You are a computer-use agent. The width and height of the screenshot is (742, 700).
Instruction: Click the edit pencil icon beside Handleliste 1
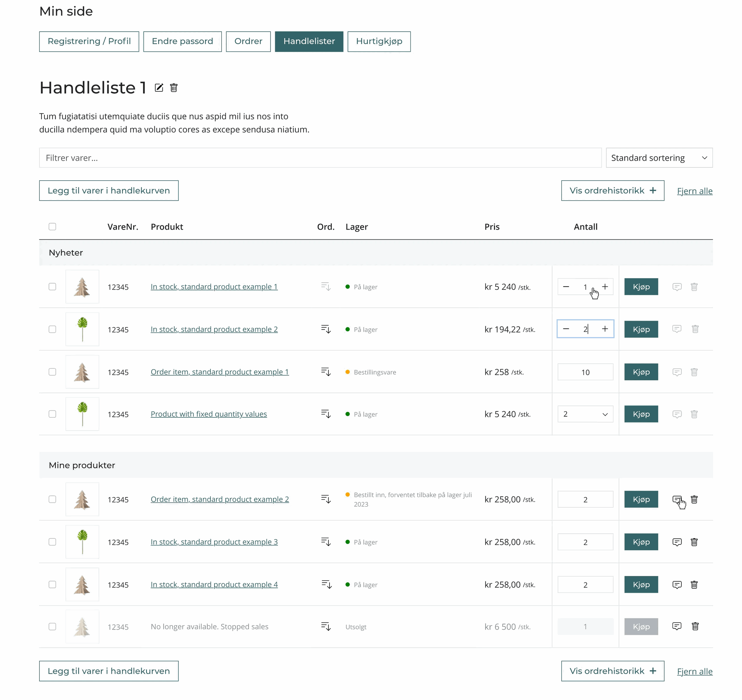pyautogui.click(x=159, y=88)
